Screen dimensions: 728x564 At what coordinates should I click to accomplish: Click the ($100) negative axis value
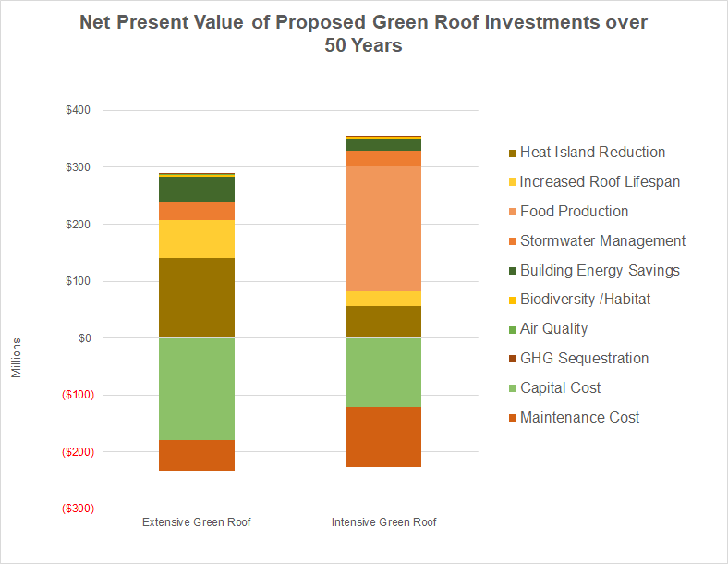[x=78, y=395]
